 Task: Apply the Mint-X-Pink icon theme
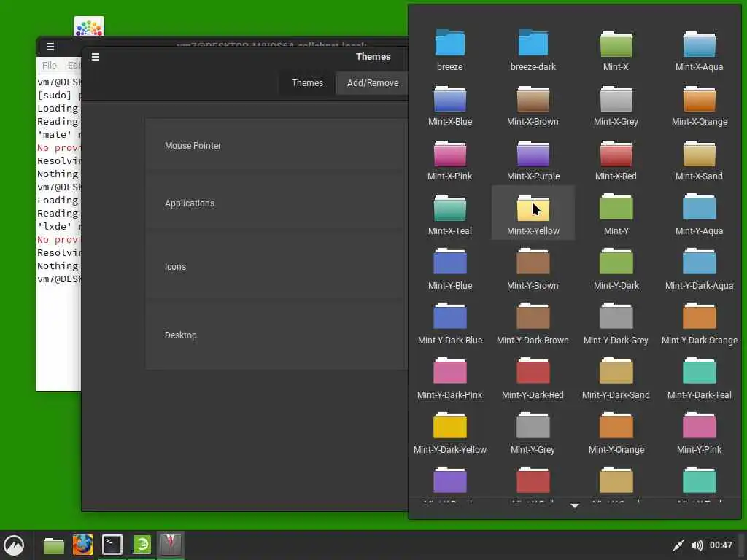click(x=449, y=159)
